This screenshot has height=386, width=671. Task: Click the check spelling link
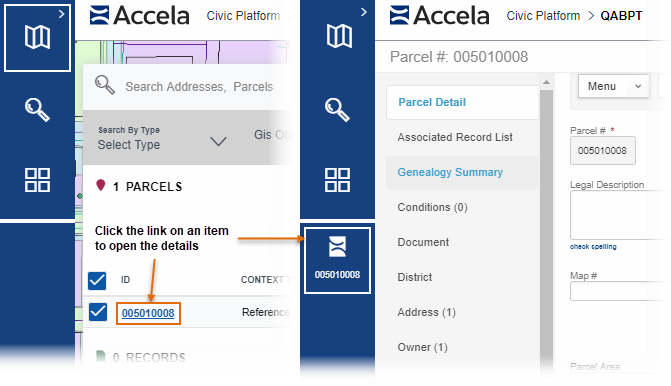pyautogui.click(x=593, y=246)
